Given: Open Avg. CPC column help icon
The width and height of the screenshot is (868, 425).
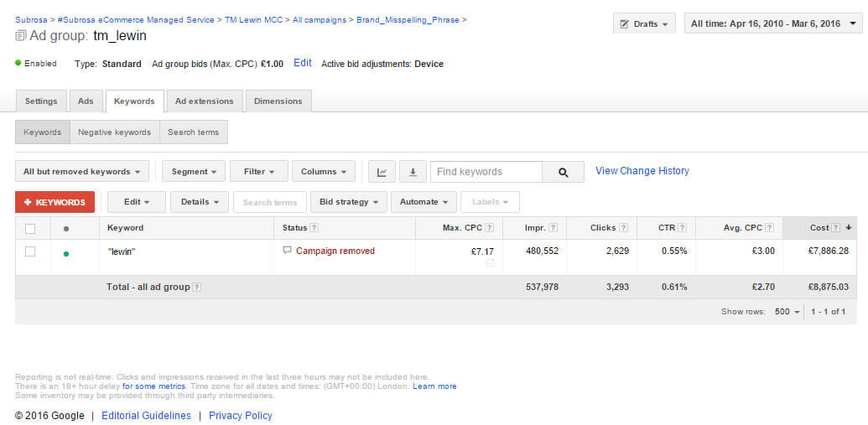Looking at the screenshot, I should (770, 228).
